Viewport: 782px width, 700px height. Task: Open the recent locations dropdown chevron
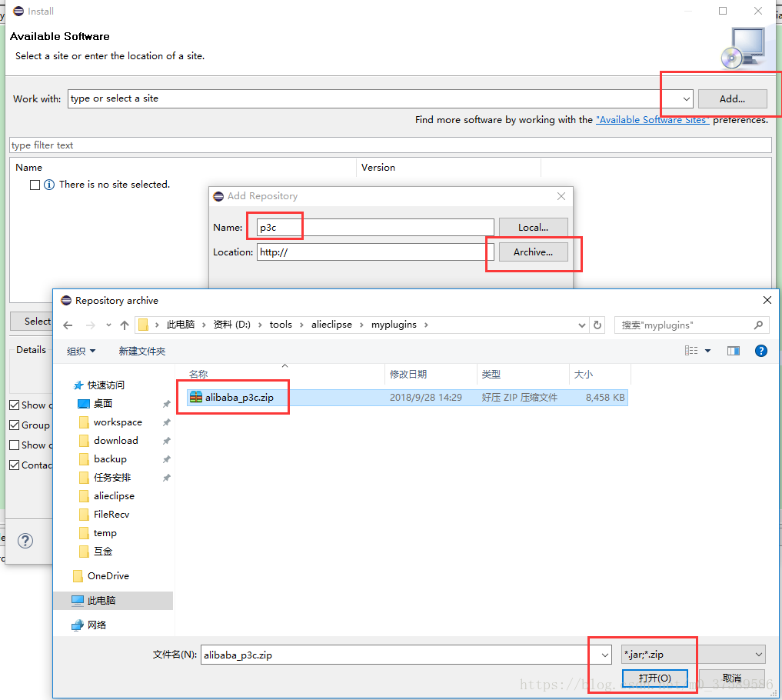coord(108,325)
